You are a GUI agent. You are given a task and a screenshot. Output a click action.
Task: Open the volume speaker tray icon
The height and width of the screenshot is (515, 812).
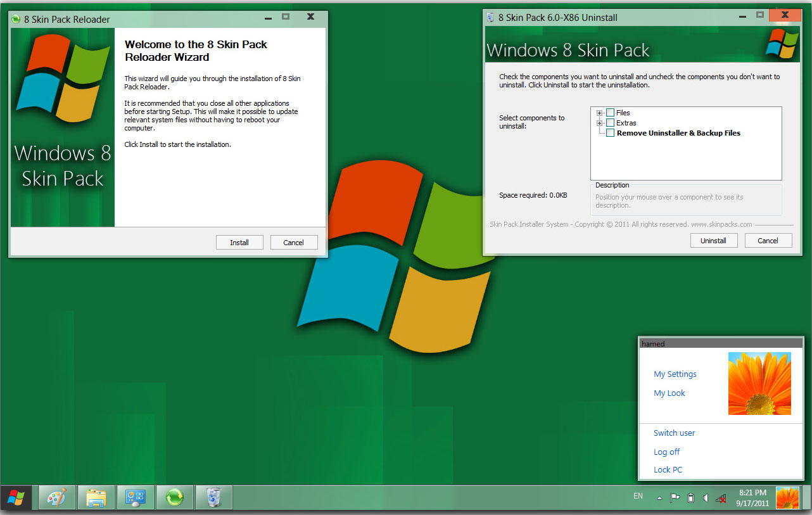[x=705, y=498]
